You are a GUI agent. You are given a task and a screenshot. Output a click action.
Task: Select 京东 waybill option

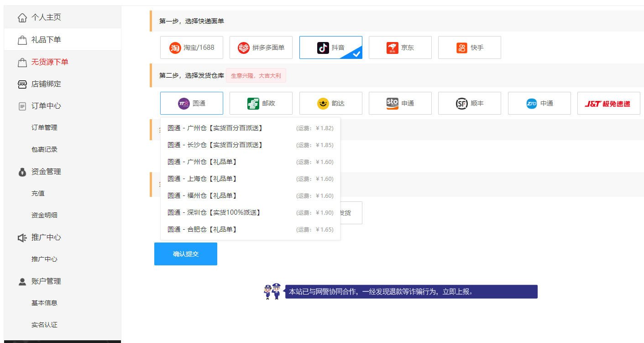coord(400,47)
